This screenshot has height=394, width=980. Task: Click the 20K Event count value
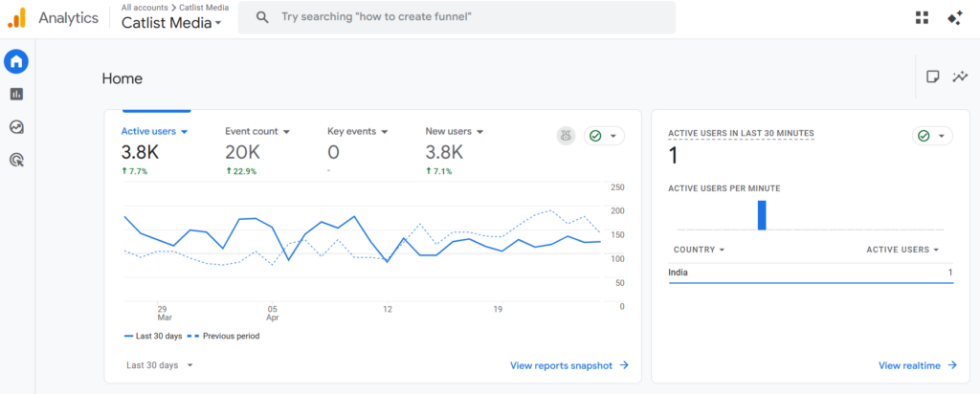(x=242, y=152)
